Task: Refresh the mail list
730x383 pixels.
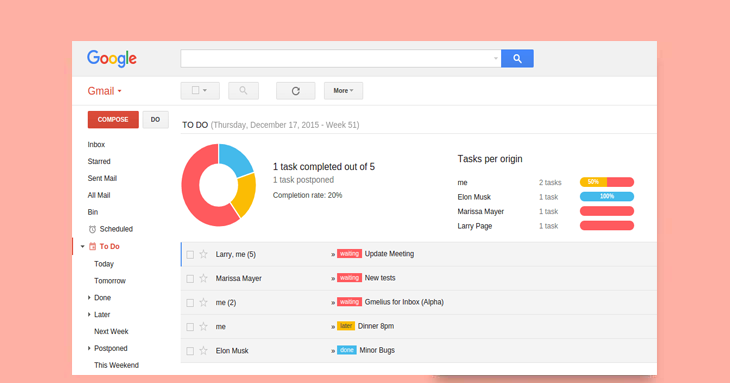Action: pos(296,91)
